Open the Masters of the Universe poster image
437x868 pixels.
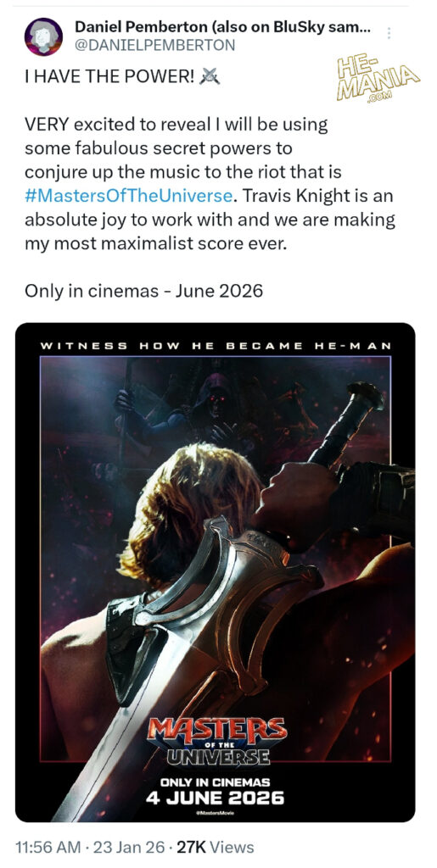[x=215, y=572]
